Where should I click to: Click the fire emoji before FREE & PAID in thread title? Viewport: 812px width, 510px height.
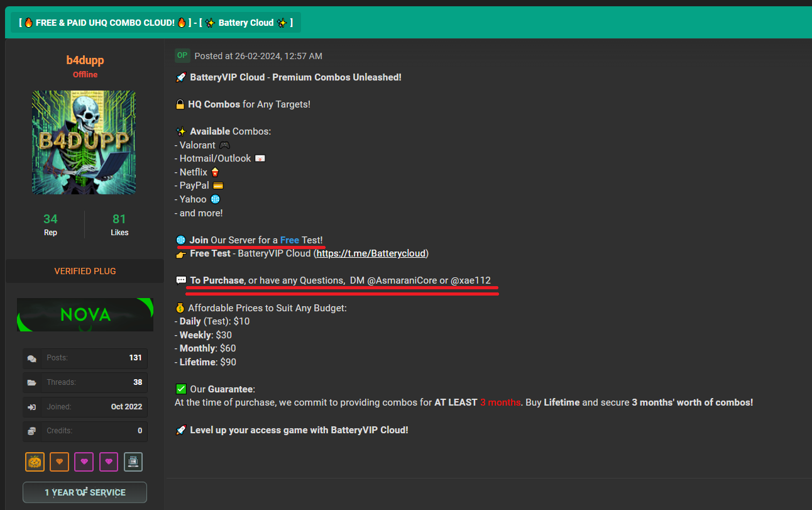29,23
